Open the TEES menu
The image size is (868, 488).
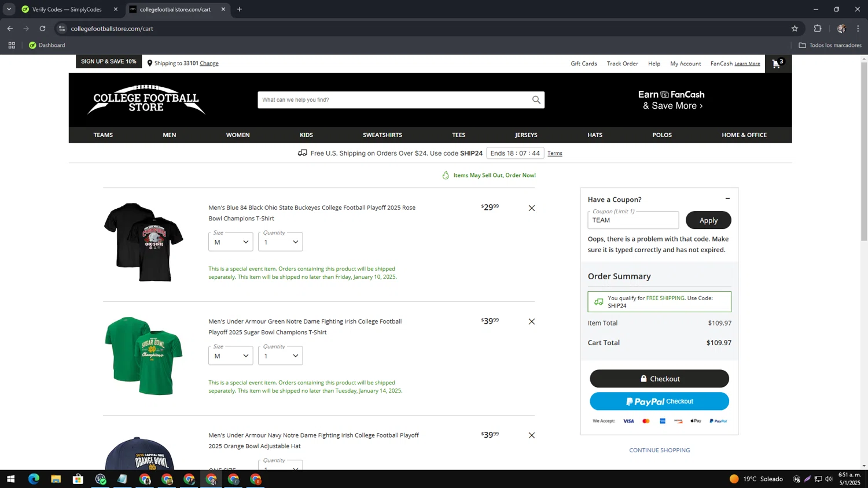pos(459,135)
